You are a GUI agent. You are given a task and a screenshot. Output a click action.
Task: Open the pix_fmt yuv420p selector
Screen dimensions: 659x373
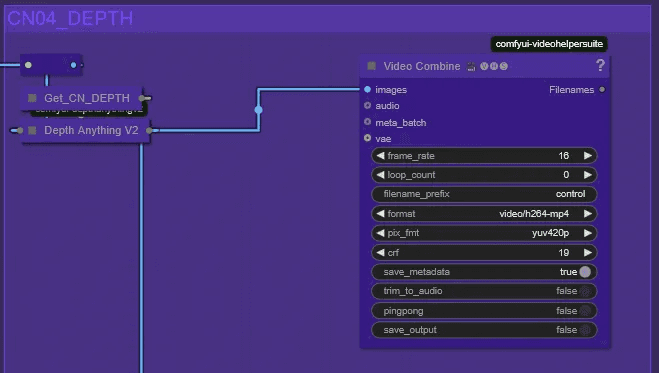point(484,233)
